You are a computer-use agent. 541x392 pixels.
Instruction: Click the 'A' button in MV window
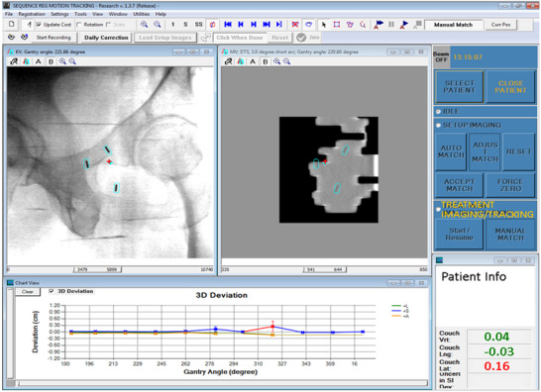(253, 61)
